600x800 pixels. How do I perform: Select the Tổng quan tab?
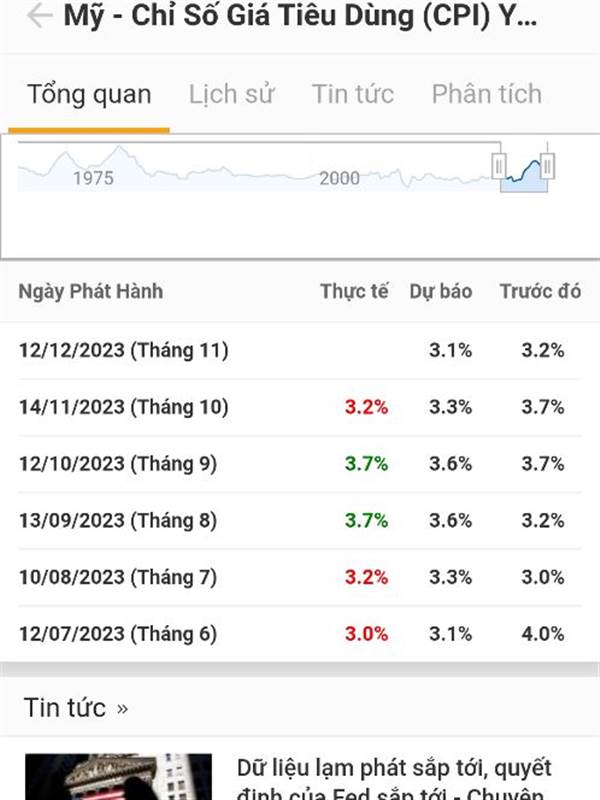coord(89,95)
